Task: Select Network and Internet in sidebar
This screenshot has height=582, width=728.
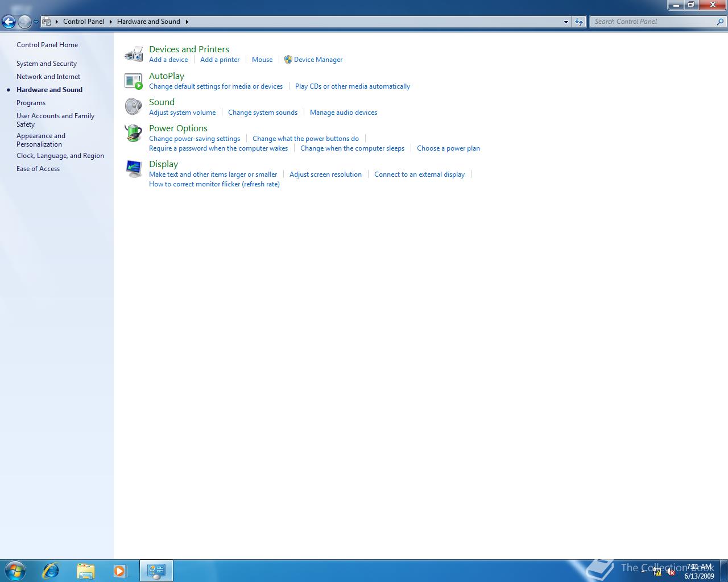Action: 48,77
